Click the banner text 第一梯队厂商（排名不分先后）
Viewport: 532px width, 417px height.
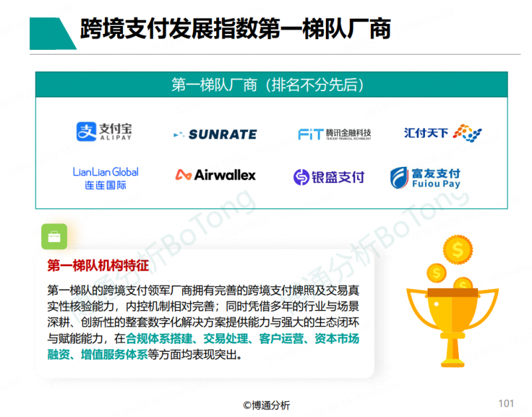coord(268,85)
